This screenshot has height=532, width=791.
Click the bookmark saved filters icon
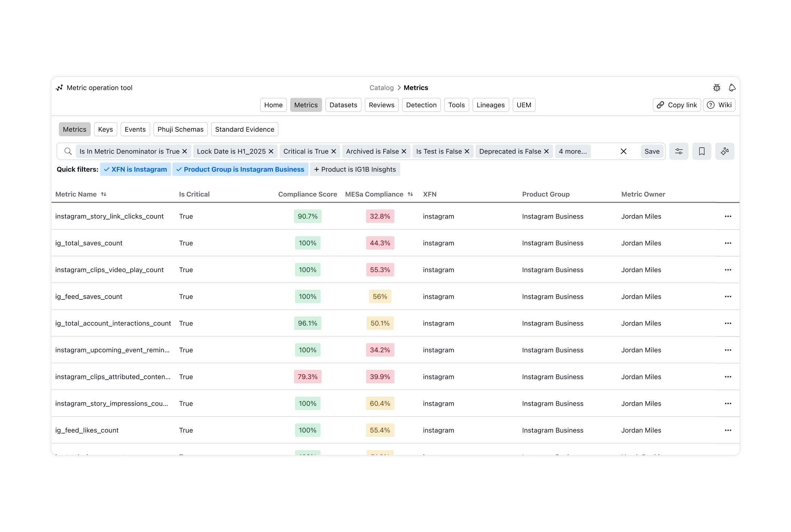click(x=701, y=151)
